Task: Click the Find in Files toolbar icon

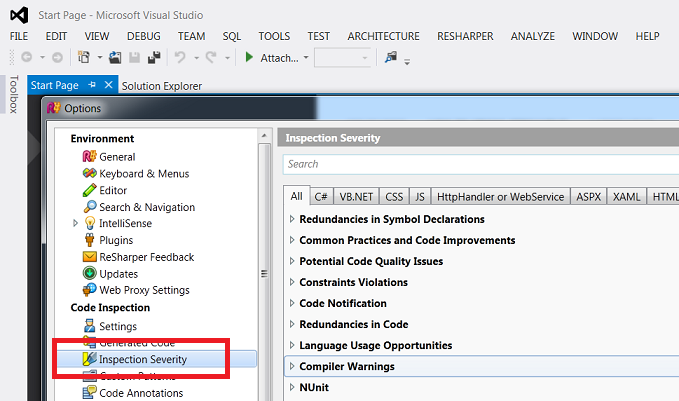Action: point(391,57)
